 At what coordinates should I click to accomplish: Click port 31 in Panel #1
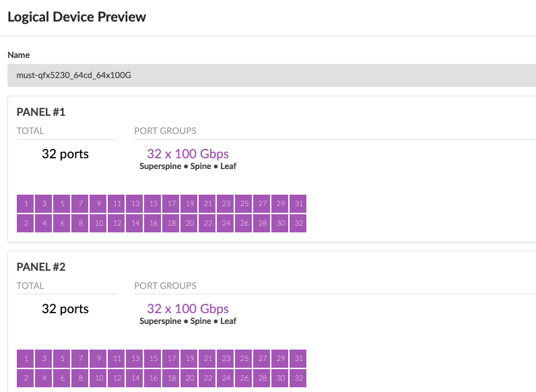point(298,203)
